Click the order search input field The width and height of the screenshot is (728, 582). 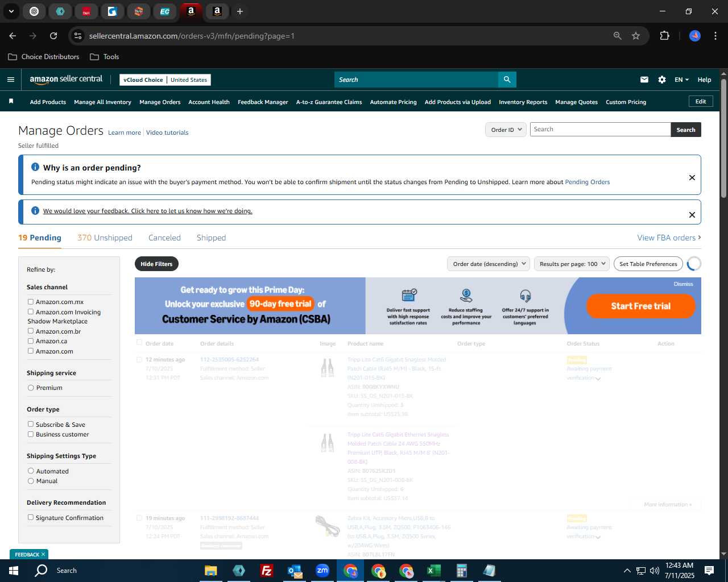pos(600,130)
